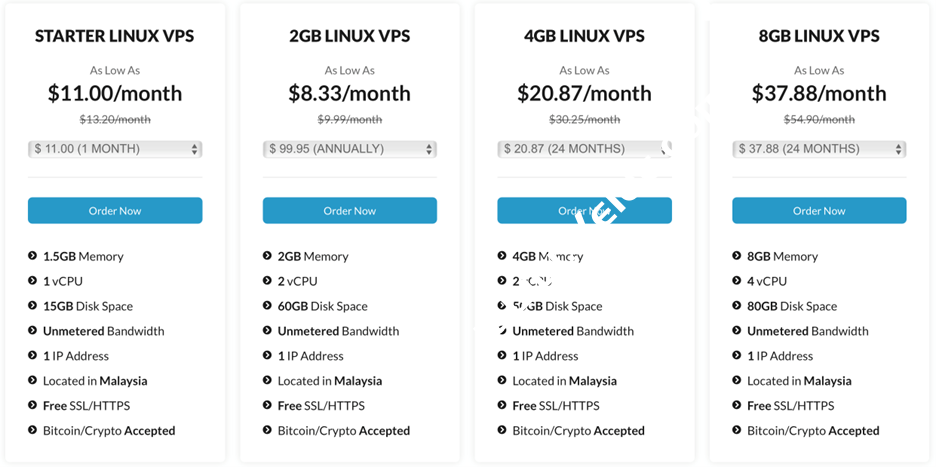Click bullet icon beside Starter 1.5GB Memory
936x467 pixels.
[33, 256]
